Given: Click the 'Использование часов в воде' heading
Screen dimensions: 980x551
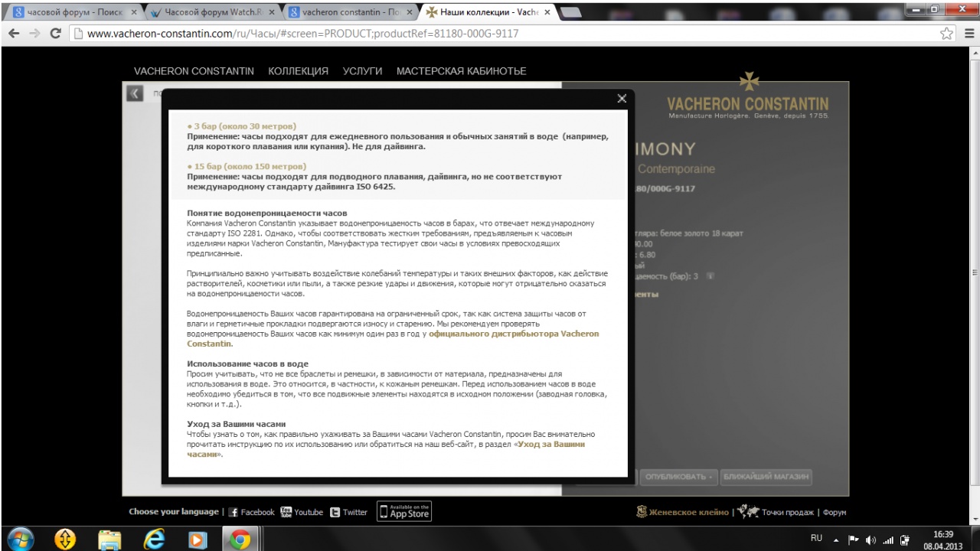Looking at the screenshot, I should [247, 364].
